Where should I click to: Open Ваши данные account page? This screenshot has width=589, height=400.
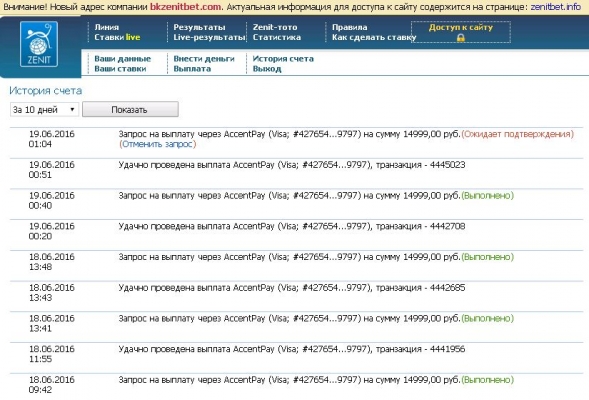tap(122, 59)
